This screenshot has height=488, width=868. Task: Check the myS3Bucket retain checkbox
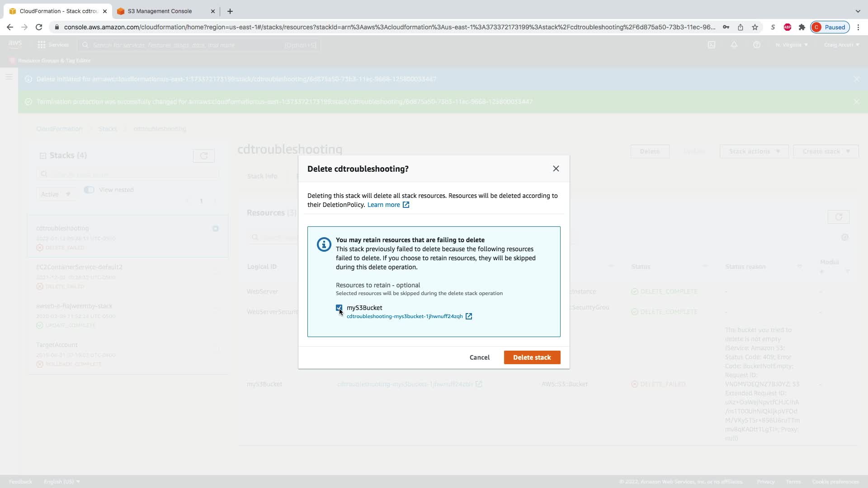click(x=339, y=308)
